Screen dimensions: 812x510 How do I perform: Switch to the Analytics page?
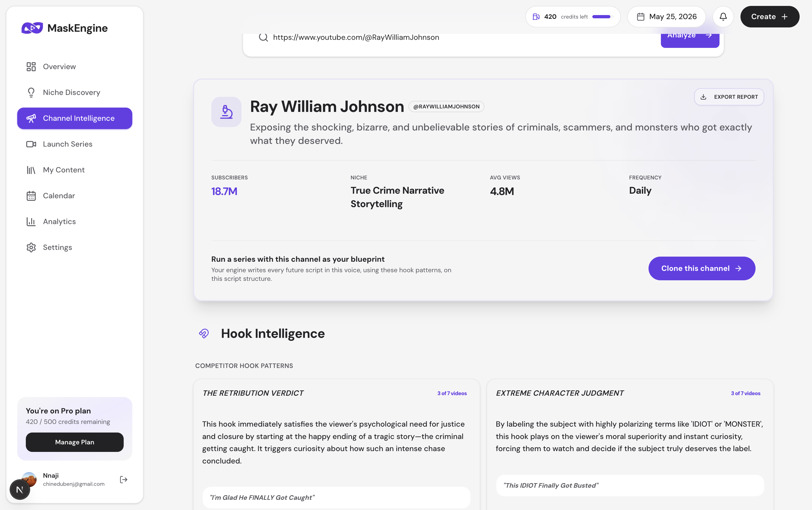(x=74, y=222)
